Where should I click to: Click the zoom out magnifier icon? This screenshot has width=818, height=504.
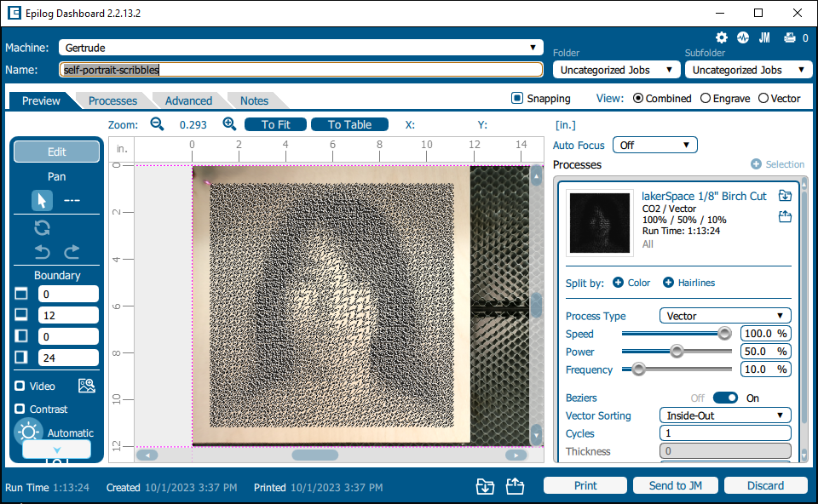157,124
